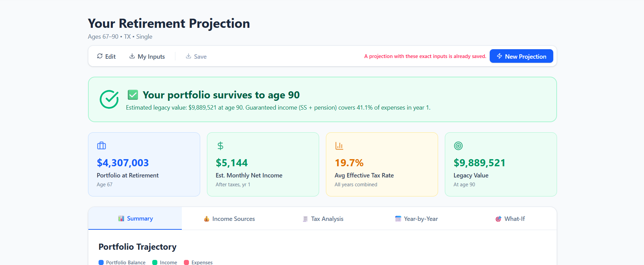The image size is (644, 265).
Task: Click the target icon on the Legacy Value card
Action: (458, 146)
